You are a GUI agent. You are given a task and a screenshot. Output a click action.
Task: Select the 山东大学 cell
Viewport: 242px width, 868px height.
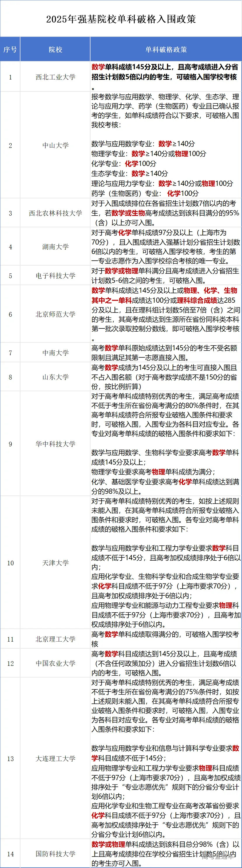(x=55, y=377)
